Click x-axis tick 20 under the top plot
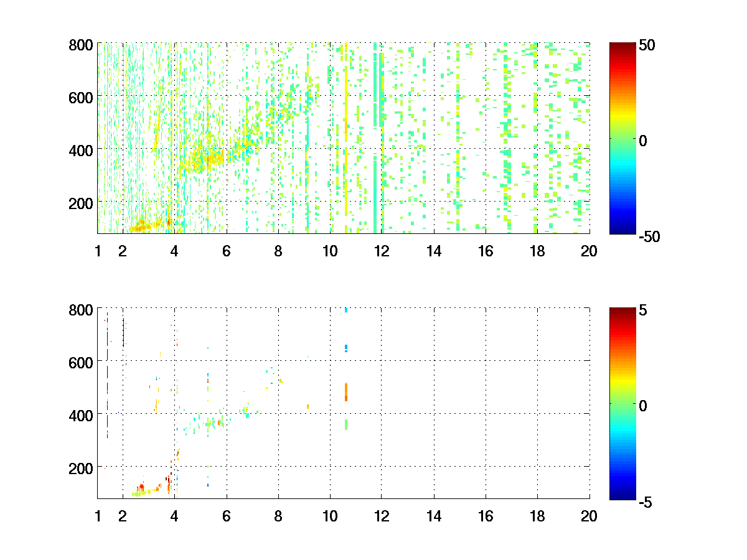 tap(589, 251)
